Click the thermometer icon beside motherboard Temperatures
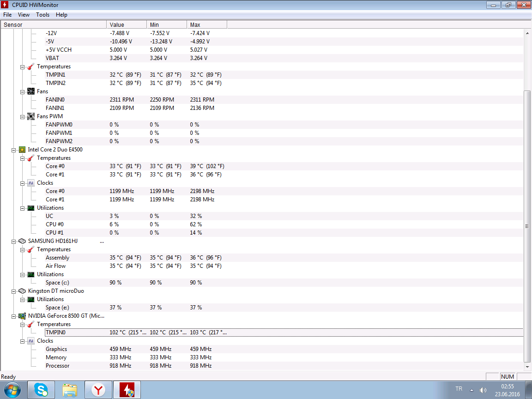The image size is (532, 399). (31, 66)
